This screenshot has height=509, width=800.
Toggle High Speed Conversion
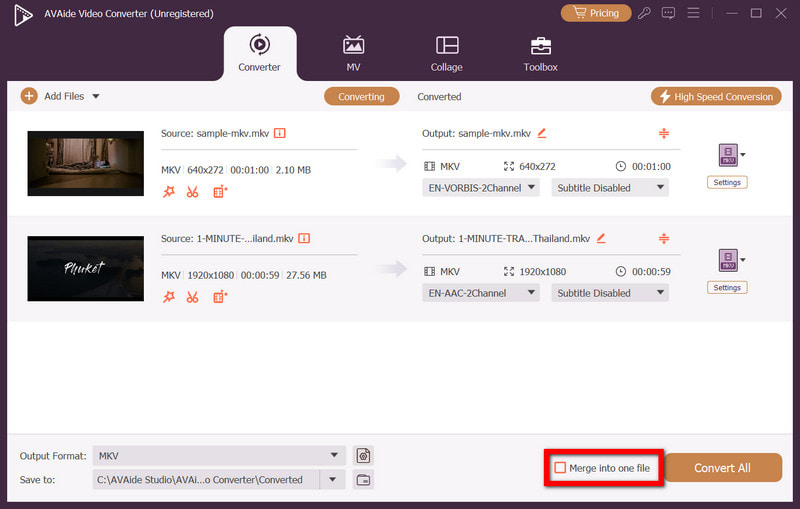pyautogui.click(x=714, y=97)
